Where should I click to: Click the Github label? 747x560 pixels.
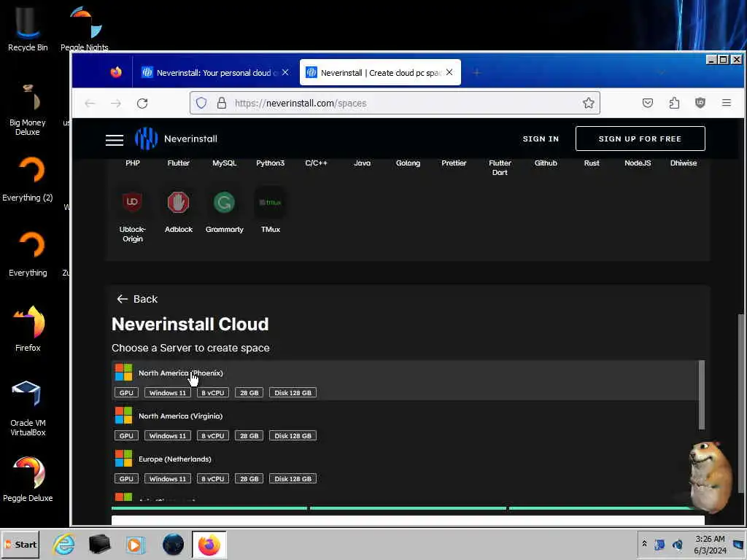click(x=546, y=163)
